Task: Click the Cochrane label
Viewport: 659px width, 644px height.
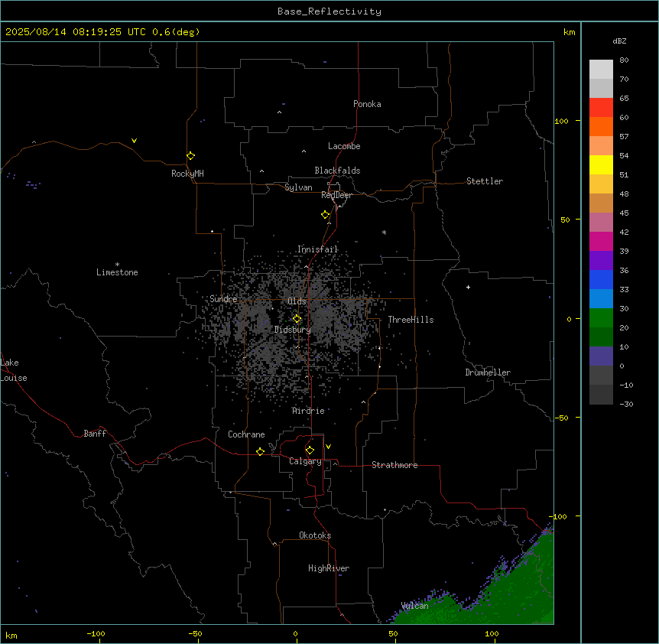Action: 246,434
